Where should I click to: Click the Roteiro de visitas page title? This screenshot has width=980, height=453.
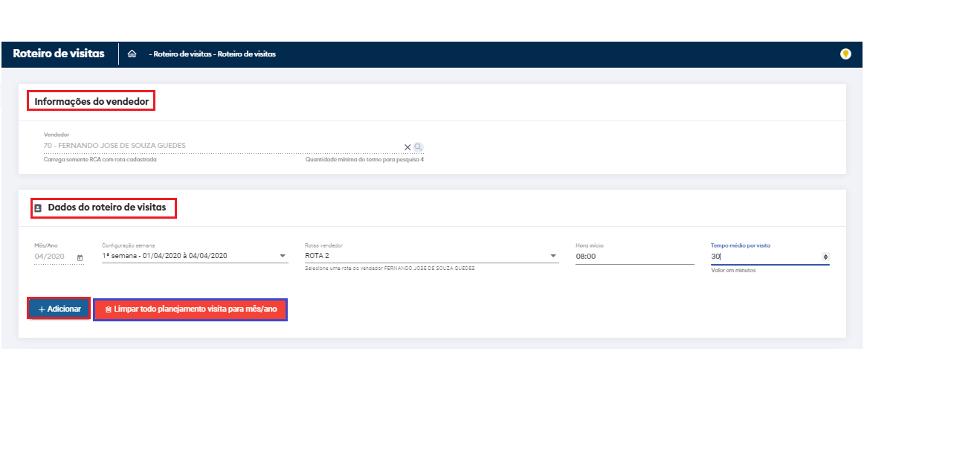click(59, 54)
